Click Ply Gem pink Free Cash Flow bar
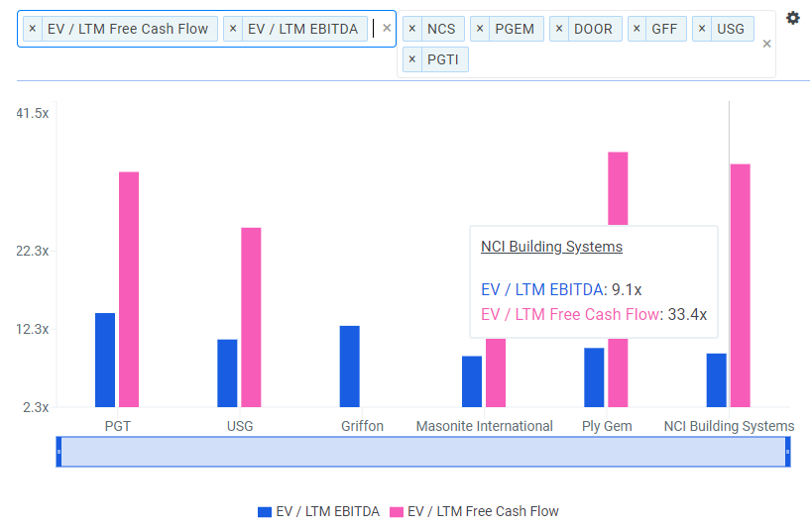Image resolution: width=812 pixels, height=529 pixels. (618, 188)
